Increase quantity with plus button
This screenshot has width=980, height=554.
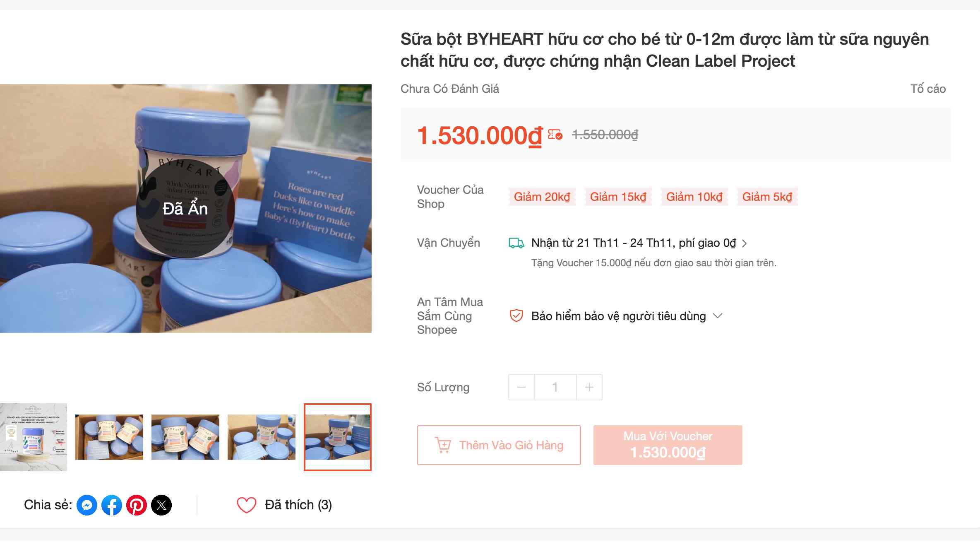pyautogui.click(x=589, y=387)
